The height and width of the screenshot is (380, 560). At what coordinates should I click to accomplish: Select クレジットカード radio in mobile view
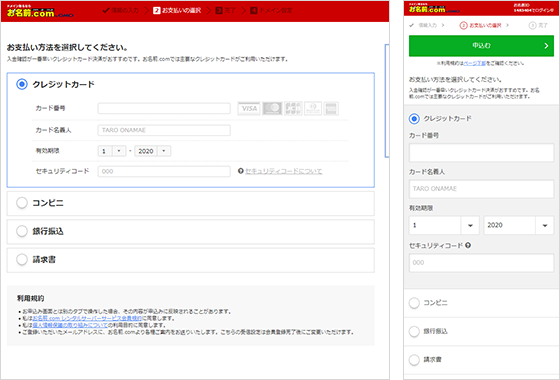414,119
